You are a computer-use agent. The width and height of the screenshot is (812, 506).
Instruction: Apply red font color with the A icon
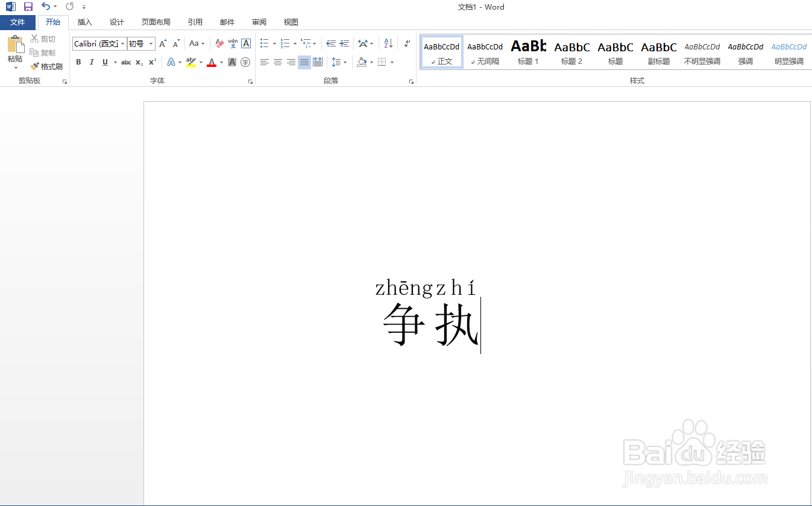point(212,62)
